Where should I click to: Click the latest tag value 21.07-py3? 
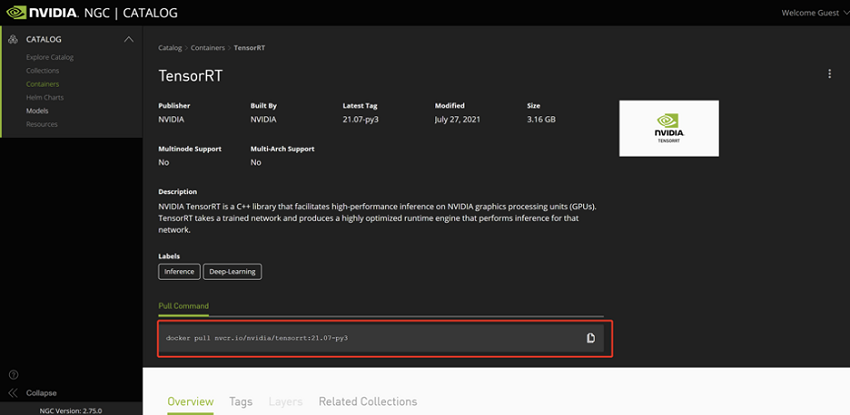tap(360, 120)
